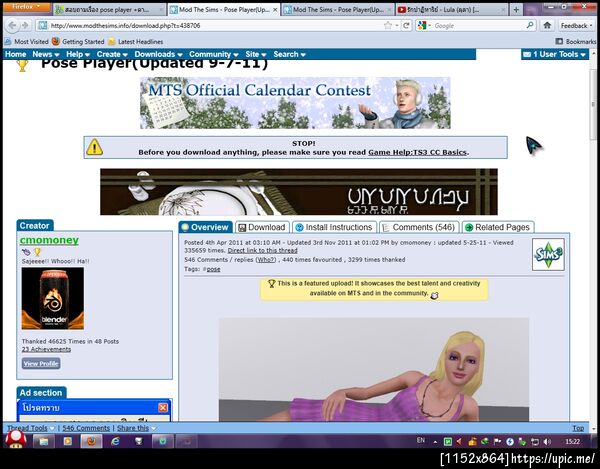Select the Overview tab
The width and height of the screenshot is (600, 469).
[x=205, y=227]
